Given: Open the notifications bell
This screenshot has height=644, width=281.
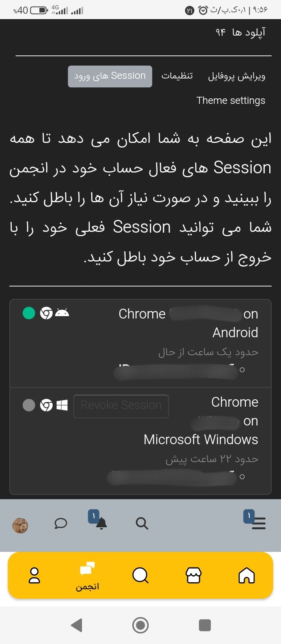Looking at the screenshot, I should (101, 523).
